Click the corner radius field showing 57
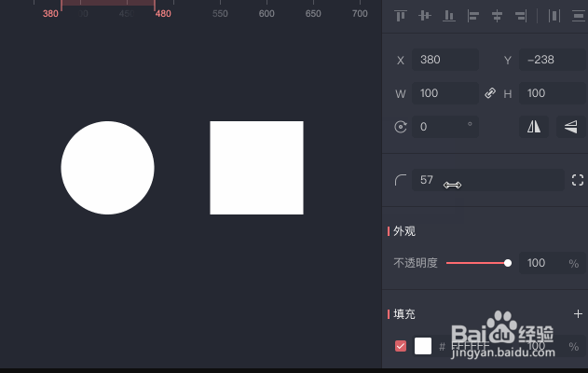Screen dimensions: 588x373 pyautogui.click(x=488, y=180)
